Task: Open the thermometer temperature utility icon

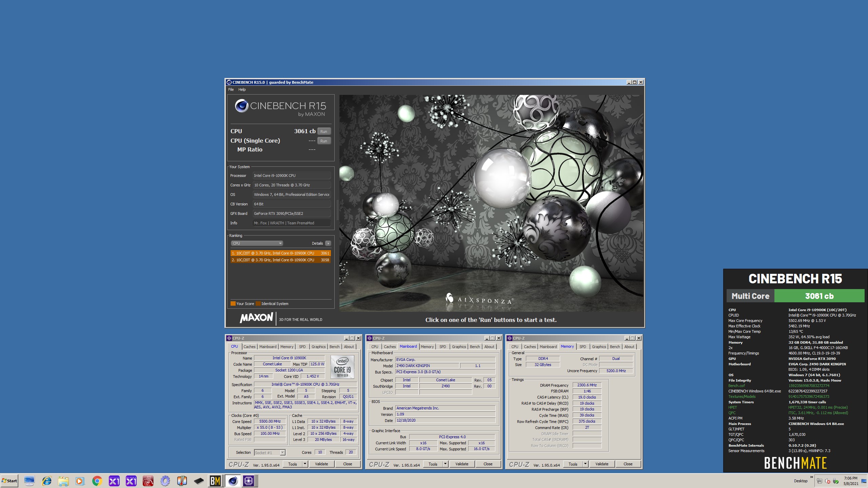Action: click(x=182, y=481)
